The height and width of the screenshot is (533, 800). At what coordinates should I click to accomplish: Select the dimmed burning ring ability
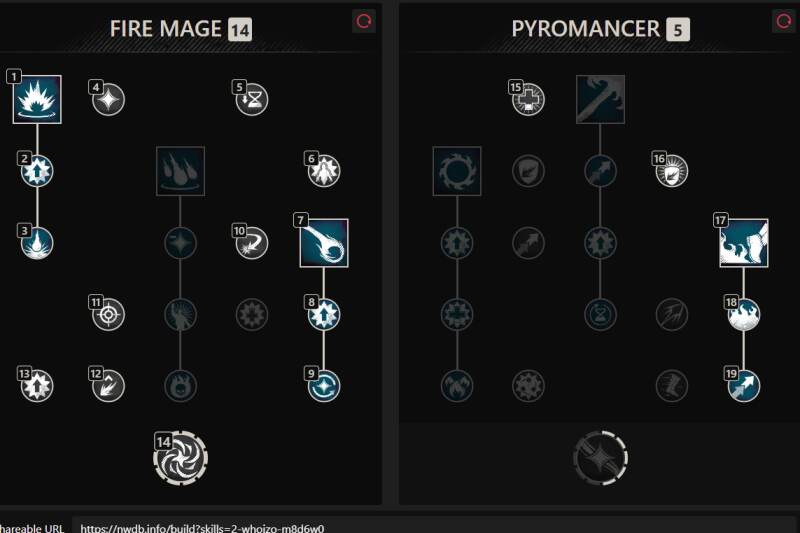[x=457, y=171]
